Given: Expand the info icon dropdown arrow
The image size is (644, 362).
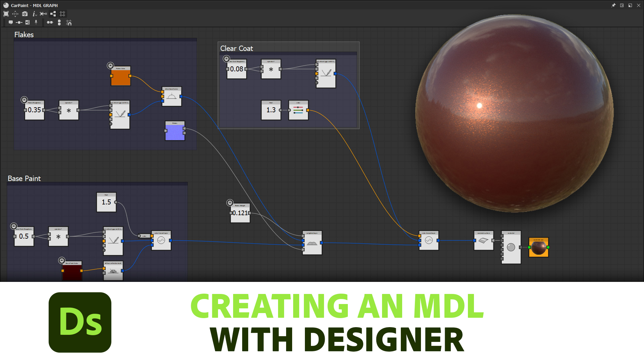Looking at the screenshot, I should point(37,15).
